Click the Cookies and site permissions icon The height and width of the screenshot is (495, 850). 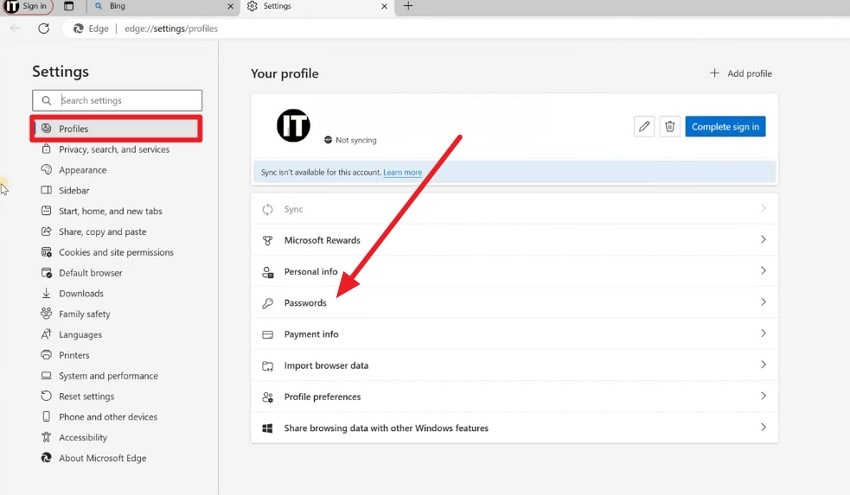click(47, 252)
